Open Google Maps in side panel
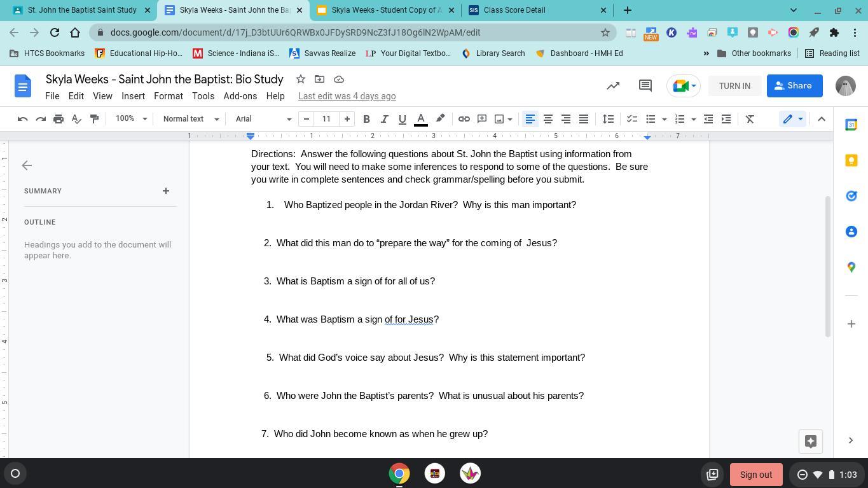 click(x=851, y=267)
